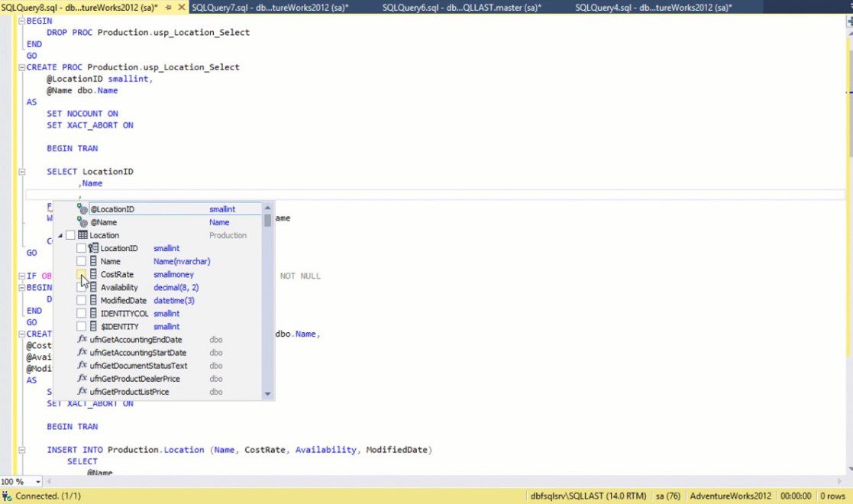This screenshot has height=504, width=853.
Task: Click the table icon next to Location
Action: [x=82, y=234]
